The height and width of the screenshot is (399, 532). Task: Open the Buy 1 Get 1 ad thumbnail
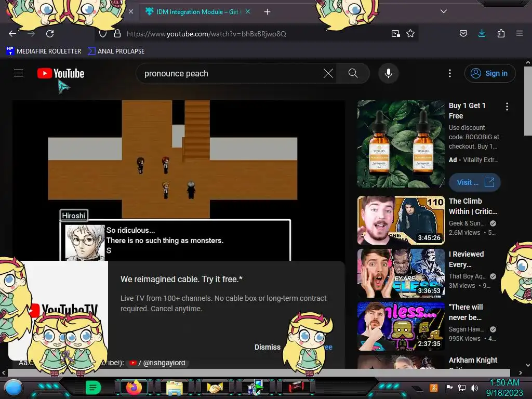click(x=401, y=144)
